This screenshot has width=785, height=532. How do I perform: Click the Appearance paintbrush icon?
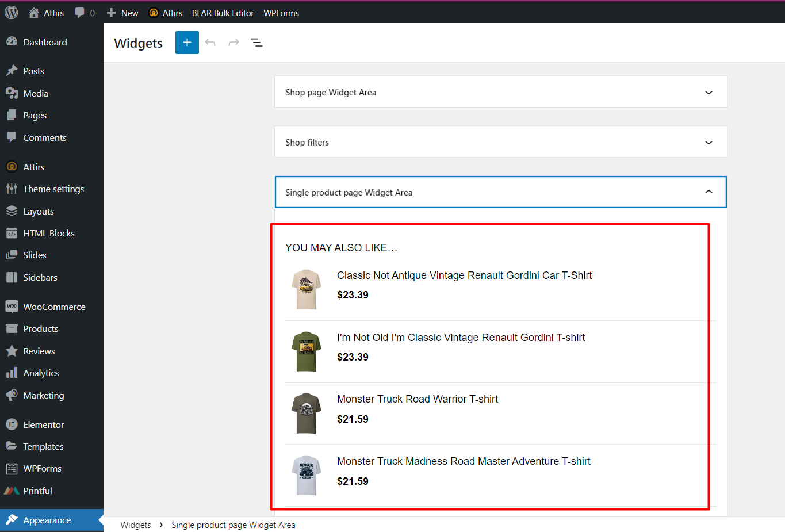[x=12, y=520]
